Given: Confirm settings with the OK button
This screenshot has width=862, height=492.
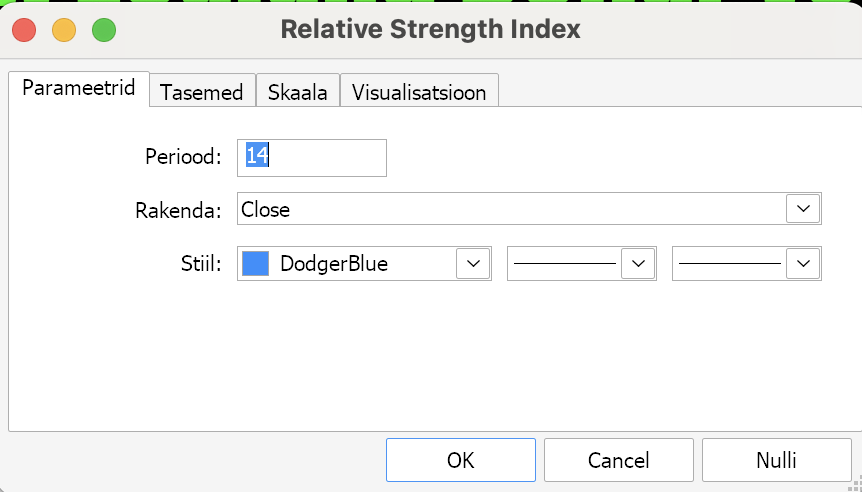Looking at the screenshot, I should (461, 460).
